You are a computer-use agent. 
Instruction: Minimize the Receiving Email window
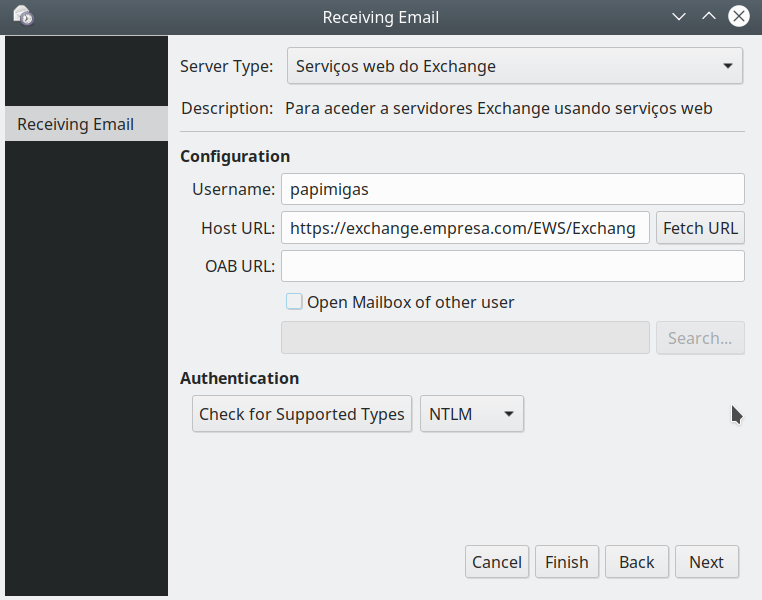[x=679, y=17]
